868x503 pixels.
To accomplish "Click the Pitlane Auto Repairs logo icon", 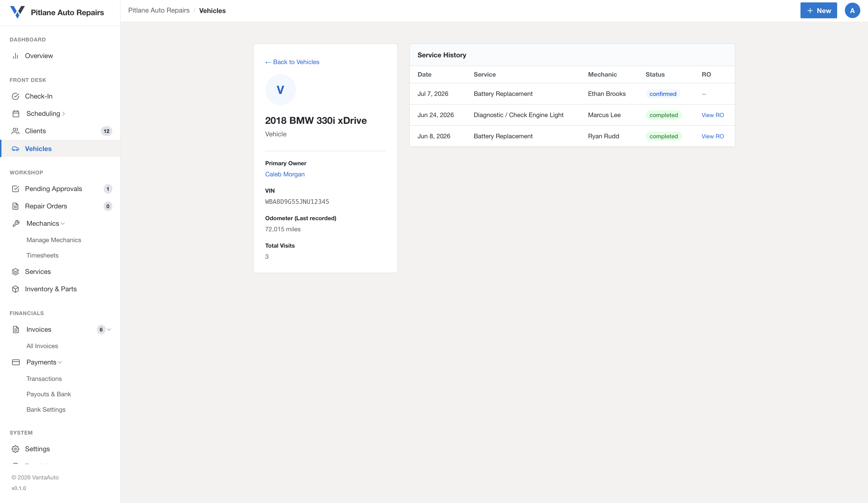I will click(x=17, y=12).
